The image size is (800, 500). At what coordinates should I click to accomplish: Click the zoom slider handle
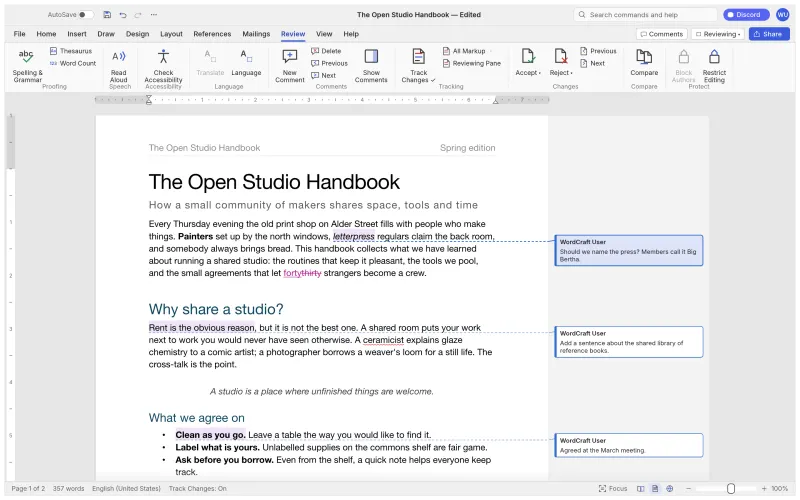coord(731,489)
